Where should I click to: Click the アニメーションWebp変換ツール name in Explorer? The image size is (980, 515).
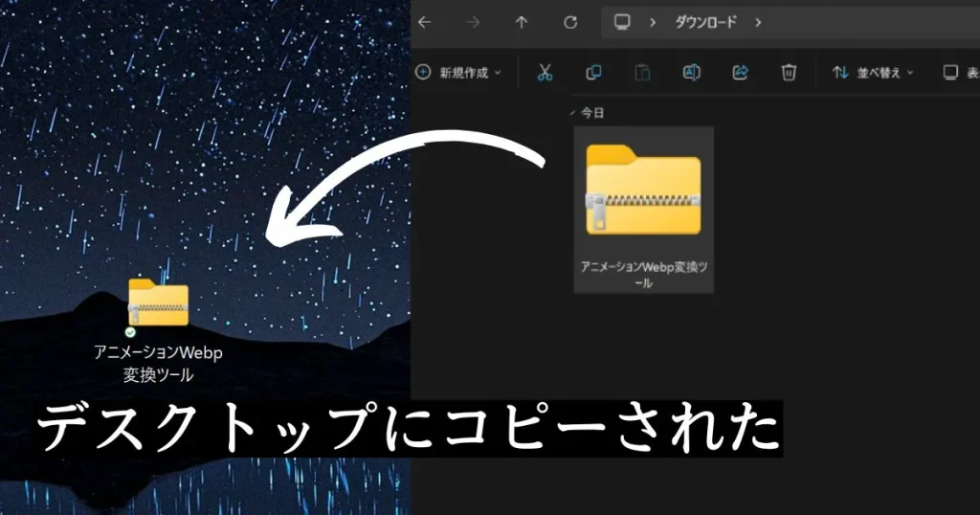644,275
